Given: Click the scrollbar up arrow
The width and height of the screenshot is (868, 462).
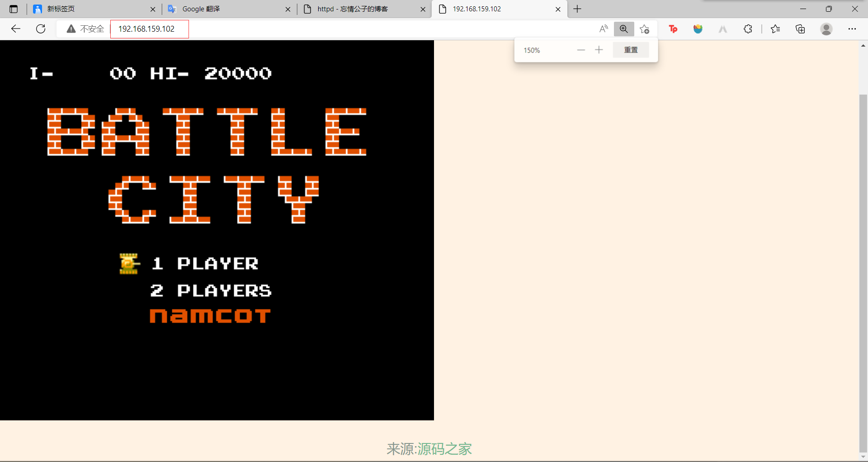Looking at the screenshot, I should coord(863,45).
